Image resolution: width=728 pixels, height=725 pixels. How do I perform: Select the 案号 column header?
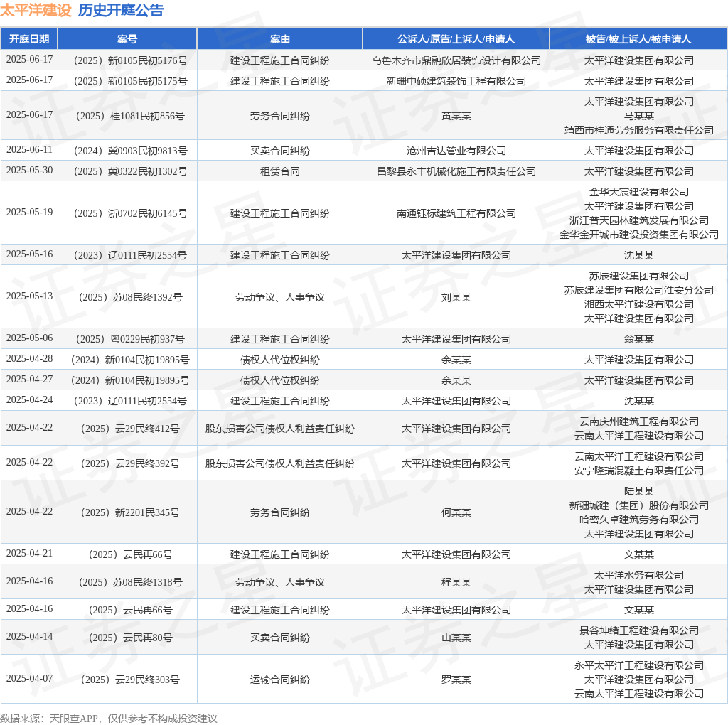[127, 39]
